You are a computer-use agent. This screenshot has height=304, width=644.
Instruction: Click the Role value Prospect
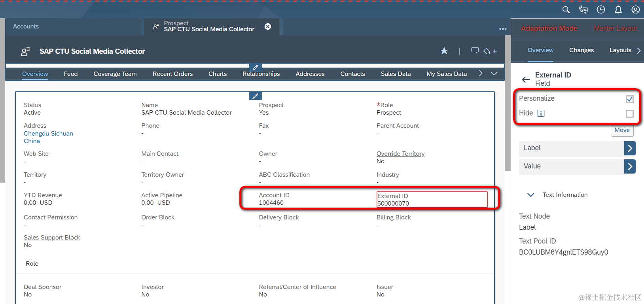tap(389, 113)
